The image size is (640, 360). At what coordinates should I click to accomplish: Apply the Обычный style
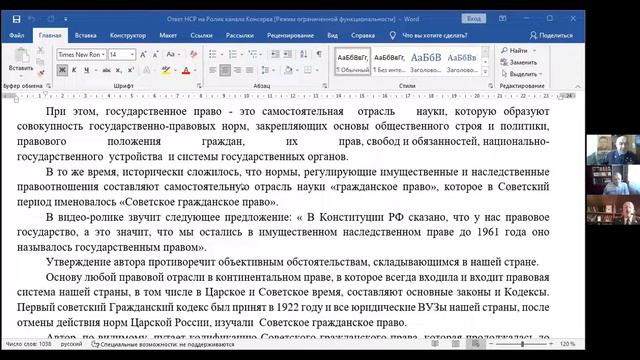(x=353, y=62)
